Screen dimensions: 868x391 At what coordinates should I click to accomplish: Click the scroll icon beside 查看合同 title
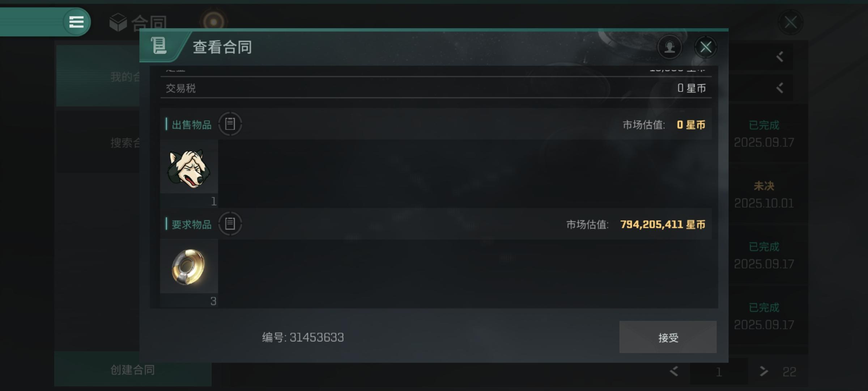coord(159,46)
